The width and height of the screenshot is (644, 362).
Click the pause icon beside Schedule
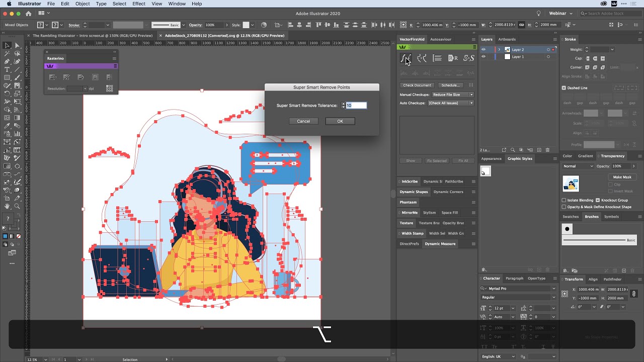[x=471, y=85]
